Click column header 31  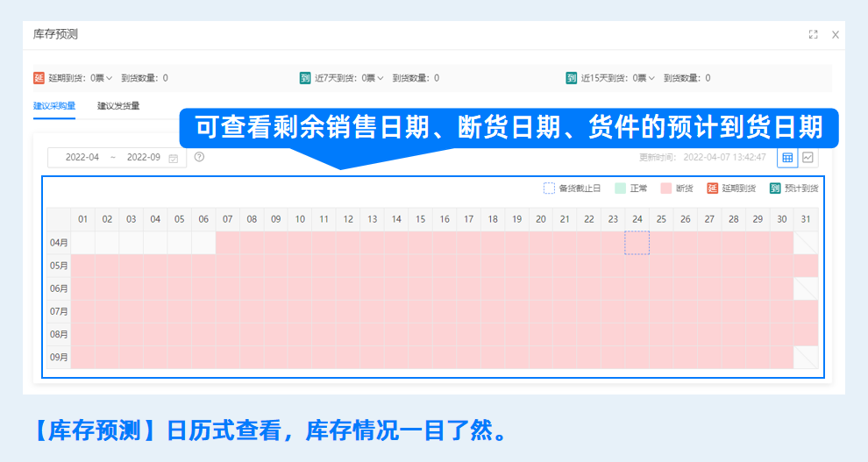[x=806, y=219]
